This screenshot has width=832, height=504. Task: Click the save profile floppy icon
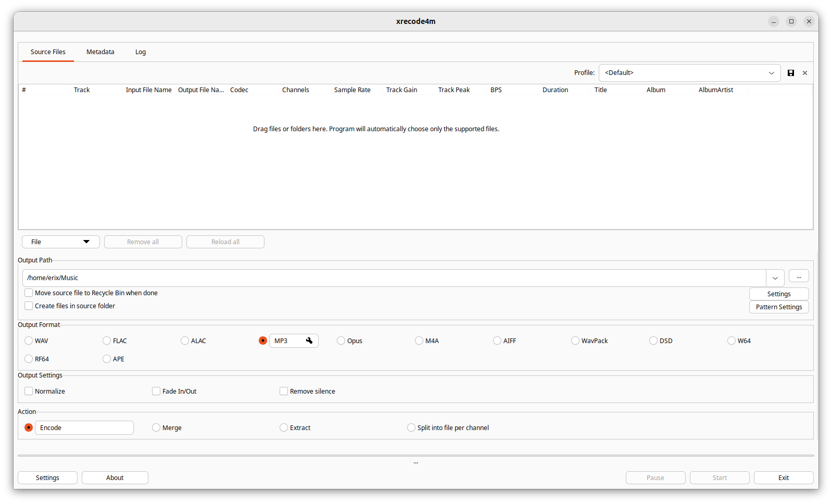tap(790, 73)
